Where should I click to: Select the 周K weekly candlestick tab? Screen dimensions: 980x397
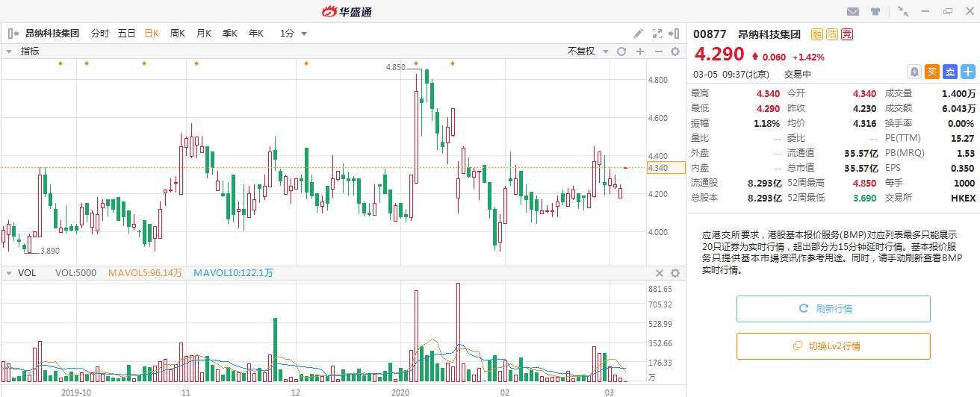[x=178, y=33]
